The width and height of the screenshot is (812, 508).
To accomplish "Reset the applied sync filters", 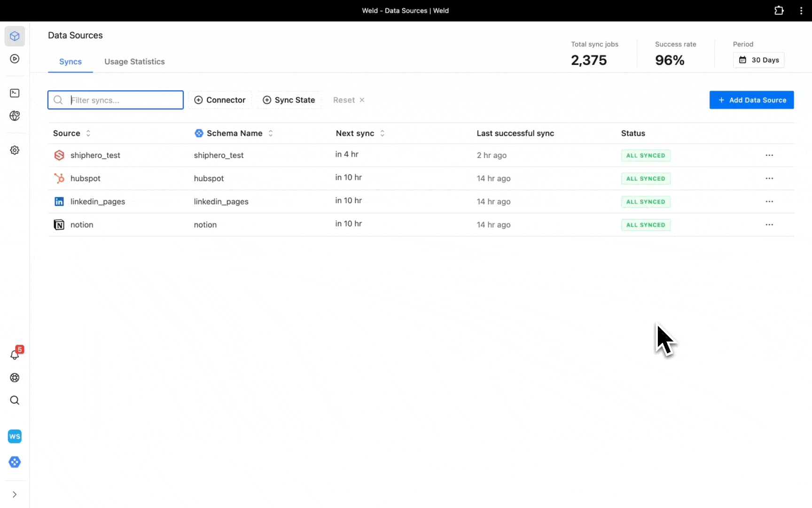I will (349, 100).
